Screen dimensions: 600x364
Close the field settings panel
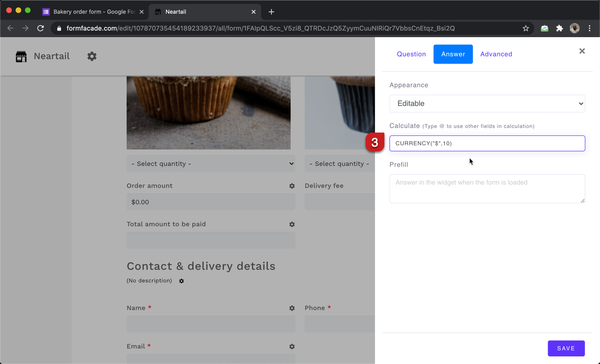click(x=582, y=51)
